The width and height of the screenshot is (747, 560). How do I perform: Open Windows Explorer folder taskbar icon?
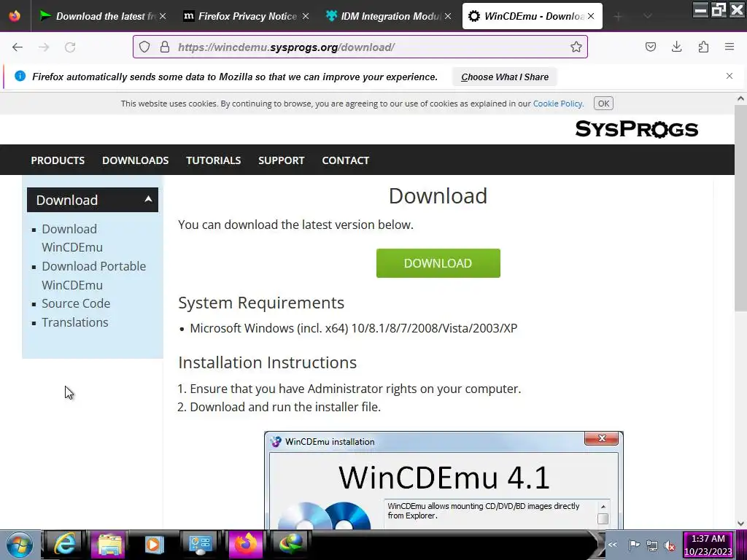(x=109, y=544)
